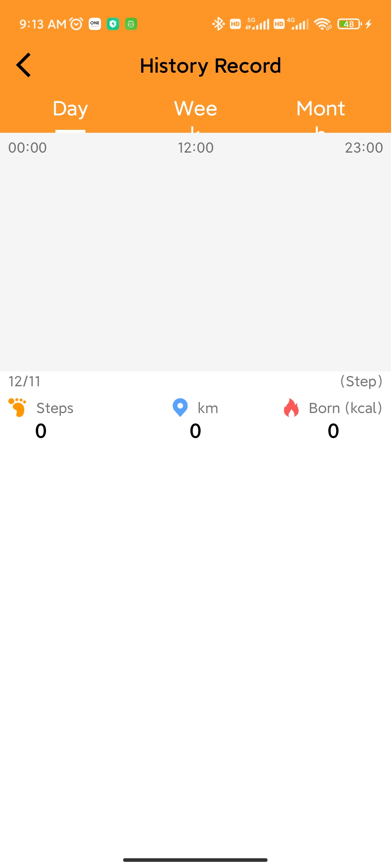Tap the Steps count value
391x868 pixels.
click(41, 431)
